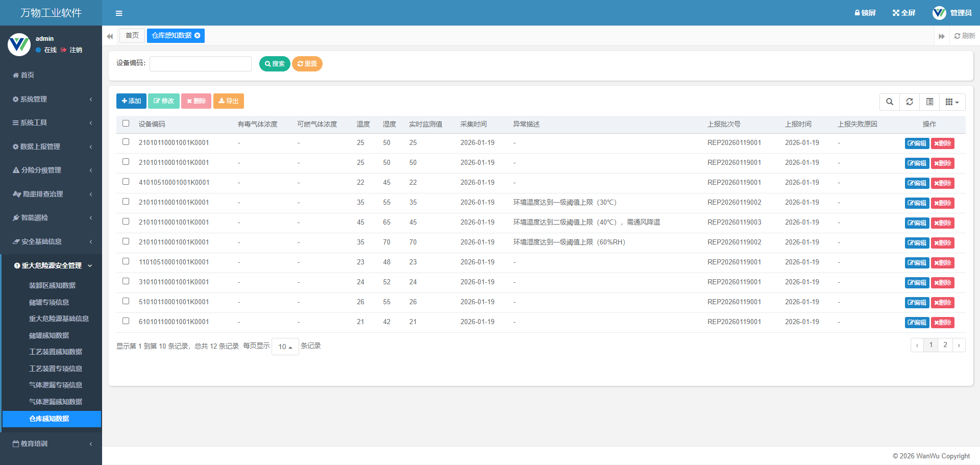
Task: Close the 仓库感知数据 tab
Action: pos(198,35)
